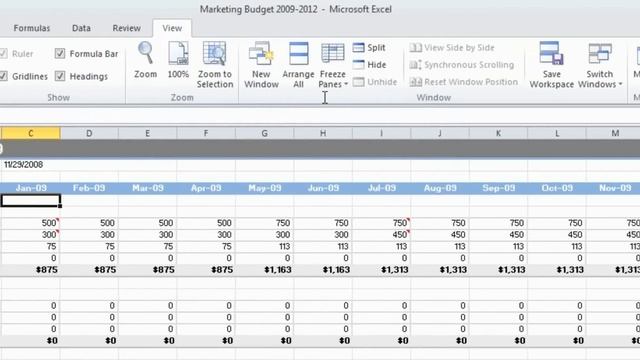This screenshot has width=640, height=360.
Task: Click the formula bar input area
Action: [x=320, y=116]
